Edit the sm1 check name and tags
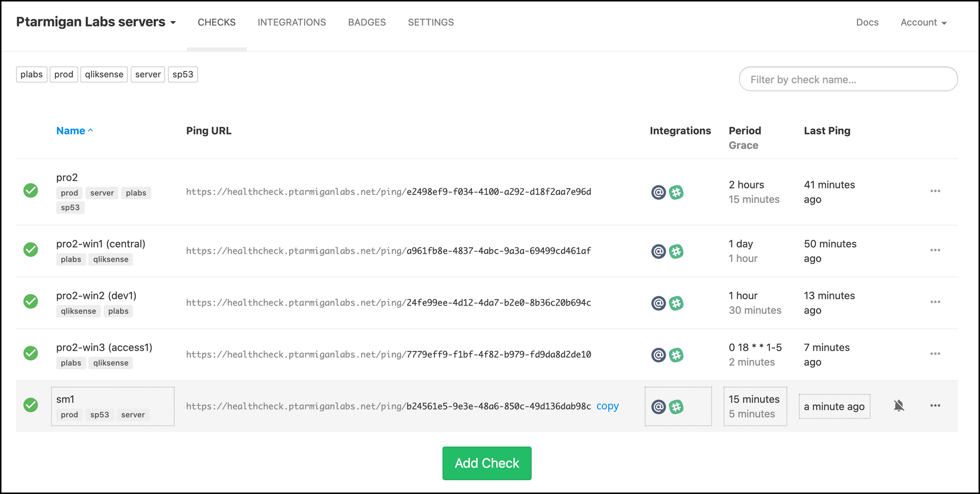 pos(113,406)
